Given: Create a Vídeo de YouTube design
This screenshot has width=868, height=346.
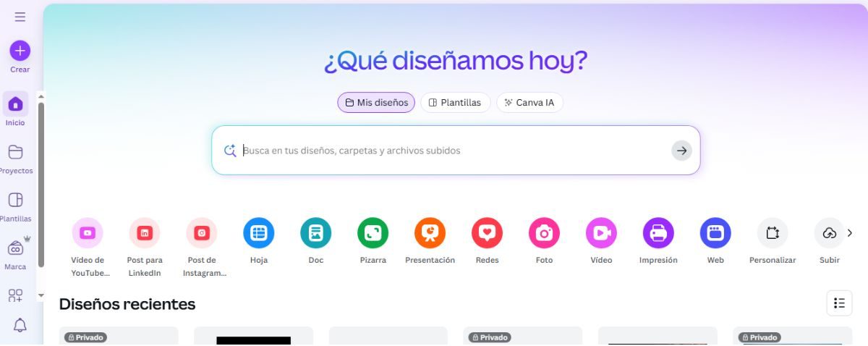Looking at the screenshot, I should 88,233.
